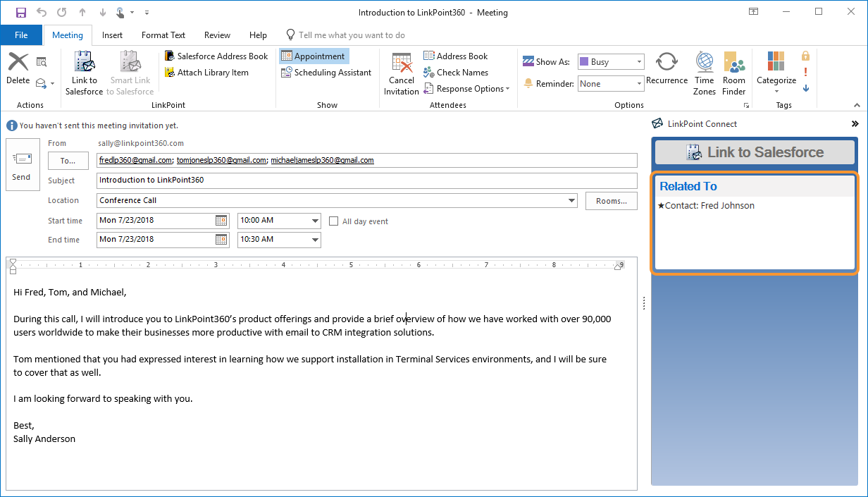Open Ribbon Display Options
Screen dimensions: 868x497
point(753,12)
